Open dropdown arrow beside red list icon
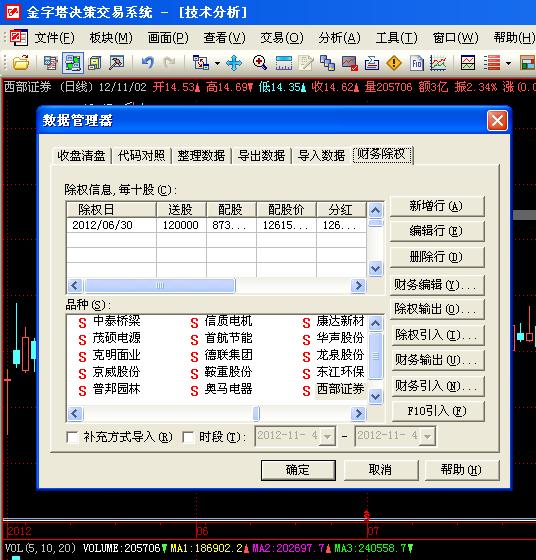 509,64
